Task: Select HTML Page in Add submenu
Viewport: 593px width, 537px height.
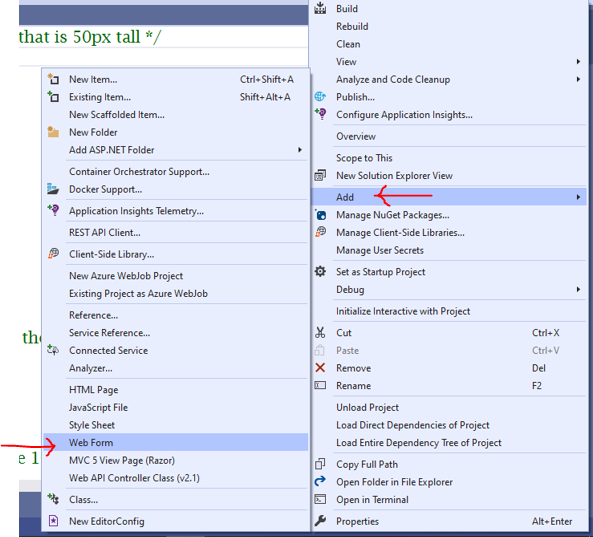Action: click(175, 390)
